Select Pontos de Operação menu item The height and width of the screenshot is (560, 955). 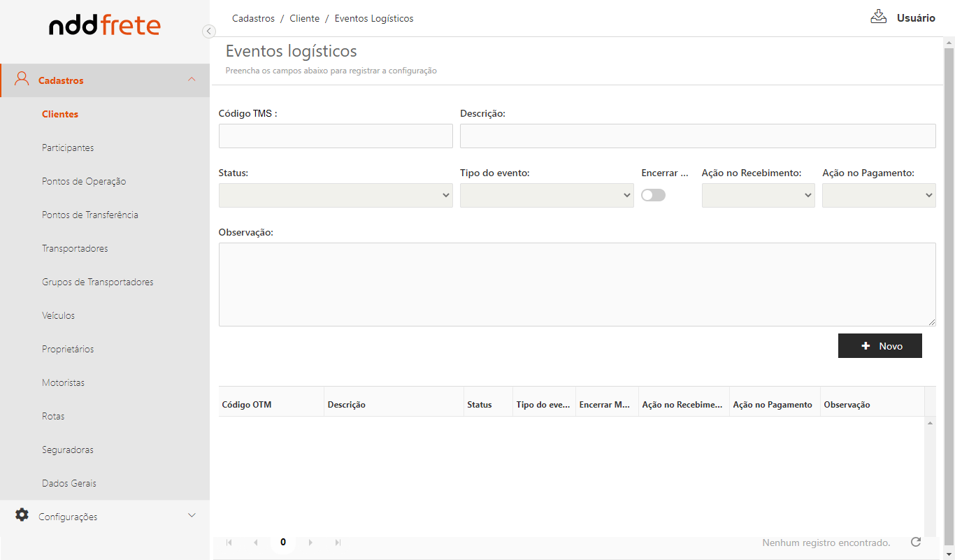(x=84, y=181)
